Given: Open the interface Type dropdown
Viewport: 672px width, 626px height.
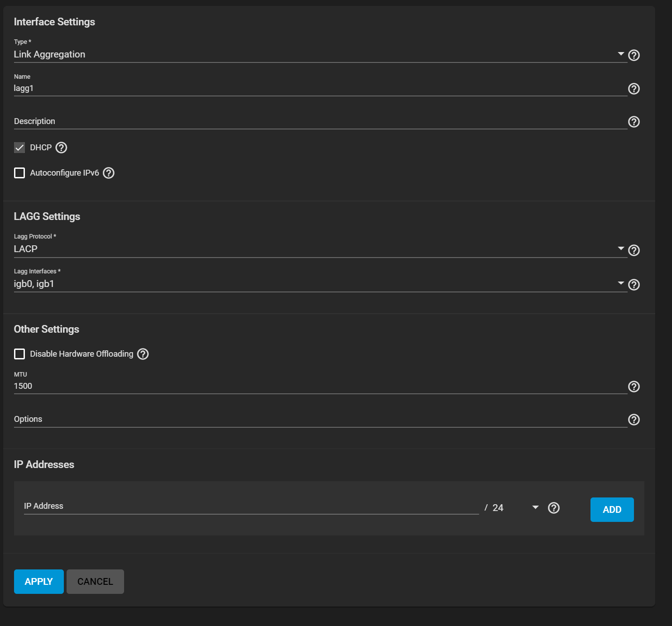Looking at the screenshot, I should pyautogui.click(x=317, y=55).
